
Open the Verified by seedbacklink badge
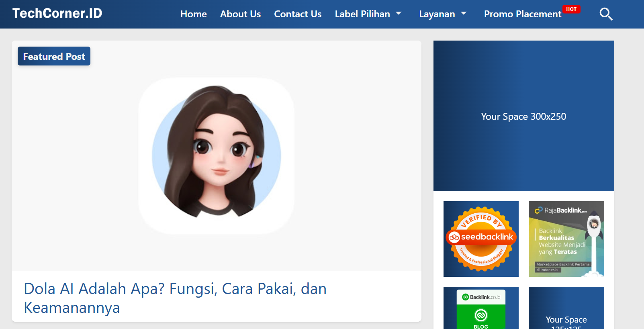[x=481, y=239]
